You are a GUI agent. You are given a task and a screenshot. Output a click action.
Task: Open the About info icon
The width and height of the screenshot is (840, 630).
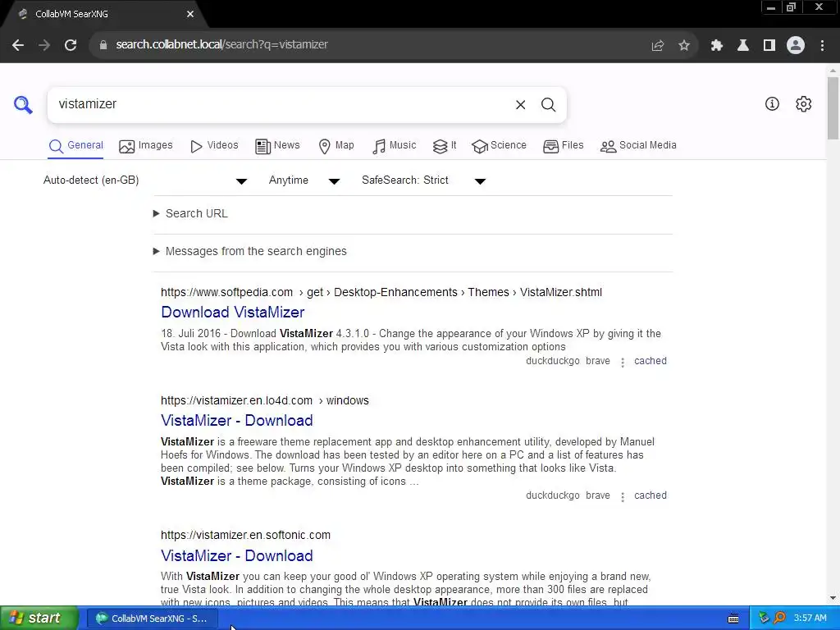[772, 104]
